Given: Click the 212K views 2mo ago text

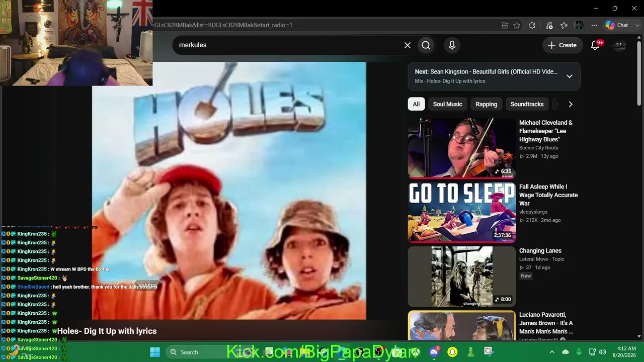Looking at the screenshot, I should 540,220.
